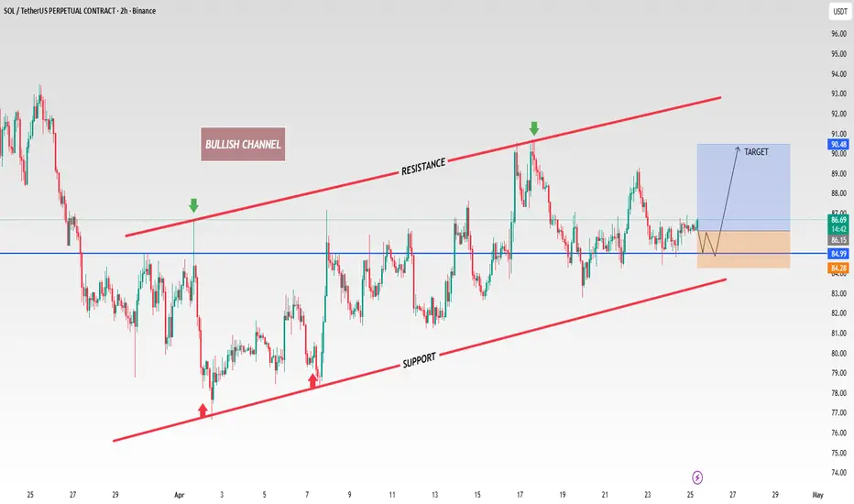Click the 21 date label on time axis
The image size is (854, 504).
tap(605, 495)
